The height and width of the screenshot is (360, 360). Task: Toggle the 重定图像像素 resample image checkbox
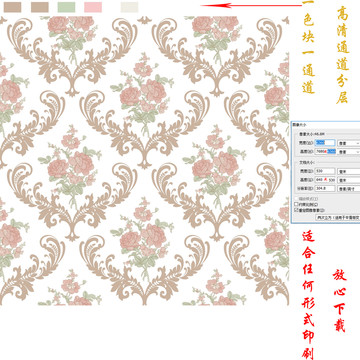click(x=296, y=210)
